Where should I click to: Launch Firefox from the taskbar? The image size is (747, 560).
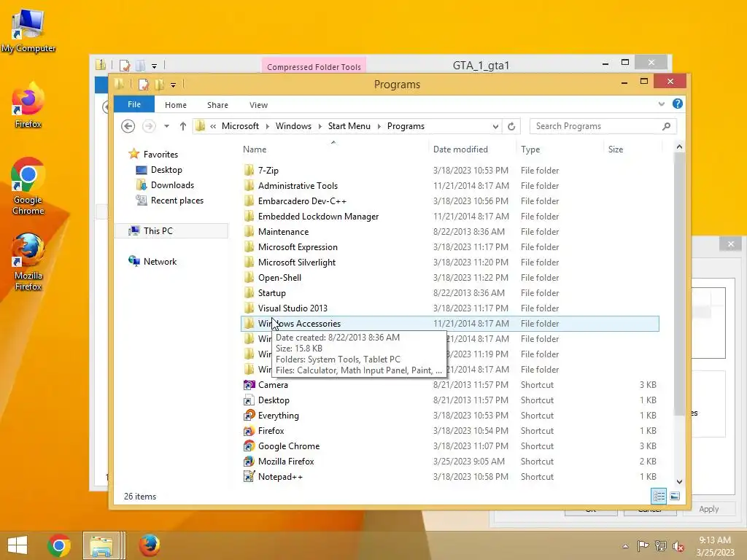point(149,545)
